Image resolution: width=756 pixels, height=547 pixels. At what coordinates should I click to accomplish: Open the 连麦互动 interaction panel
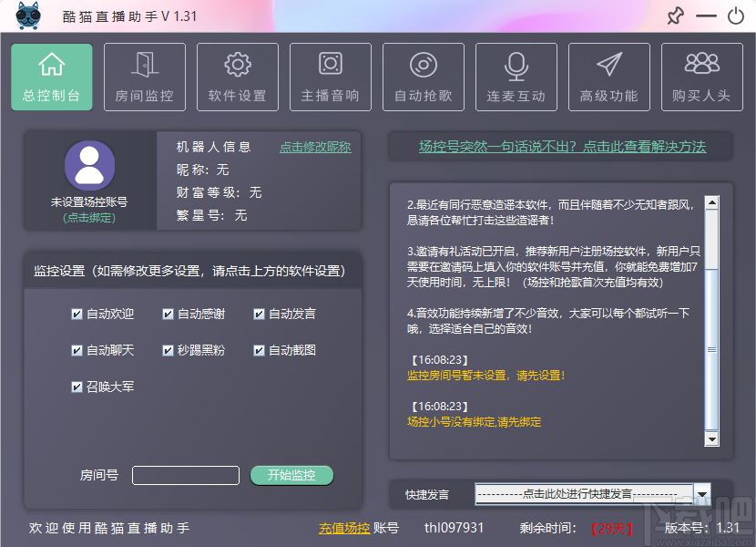516,77
